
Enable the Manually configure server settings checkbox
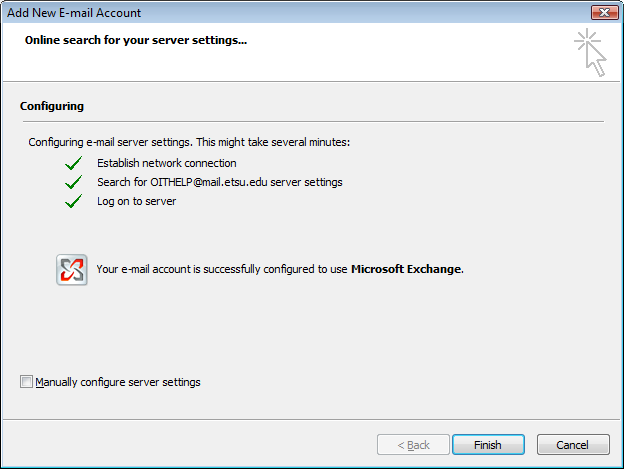[26, 382]
